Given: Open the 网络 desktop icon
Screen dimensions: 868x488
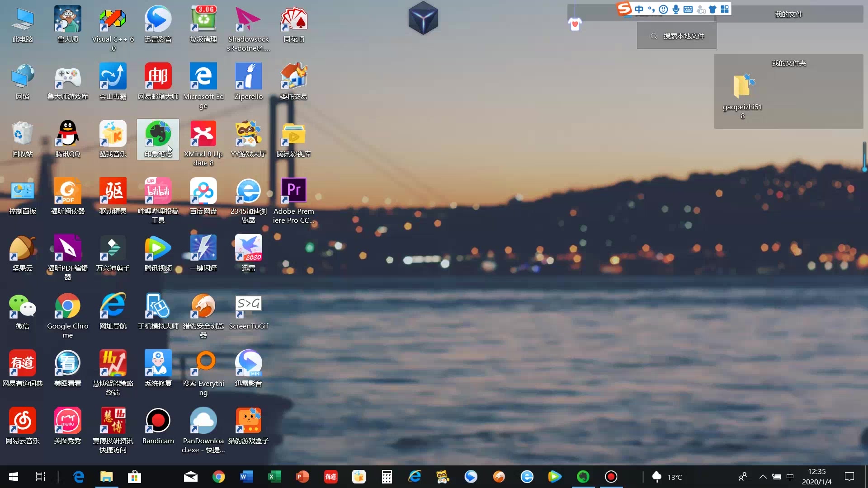Looking at the screenshot, I should click(x=23, y=82).
